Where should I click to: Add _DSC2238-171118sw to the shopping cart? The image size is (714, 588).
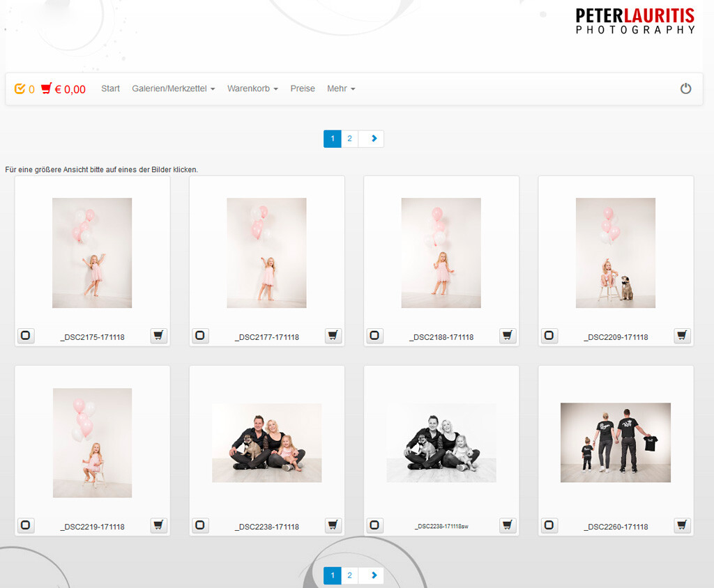508,526
